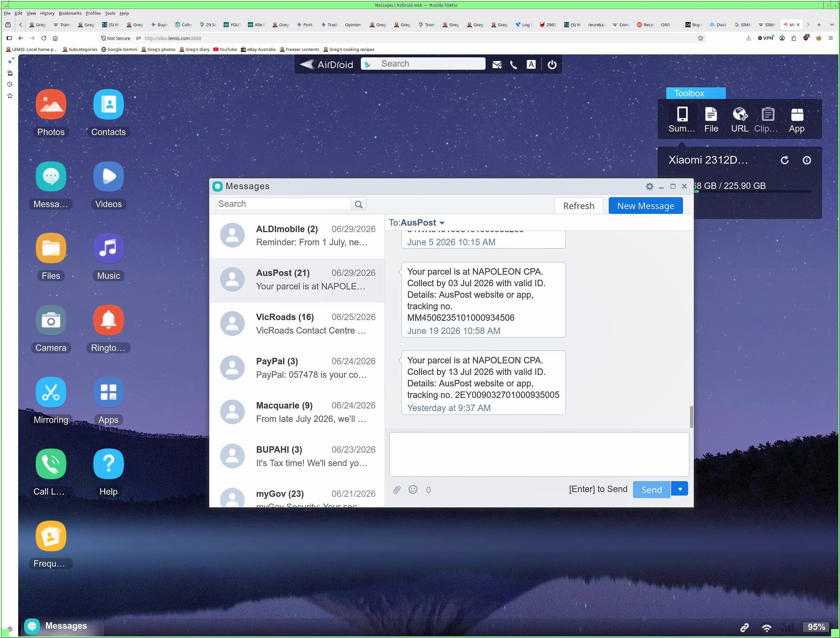Open the emoji picker smiley icon
This screenshot has height=638, width=840.
click(x=413, y=489)
